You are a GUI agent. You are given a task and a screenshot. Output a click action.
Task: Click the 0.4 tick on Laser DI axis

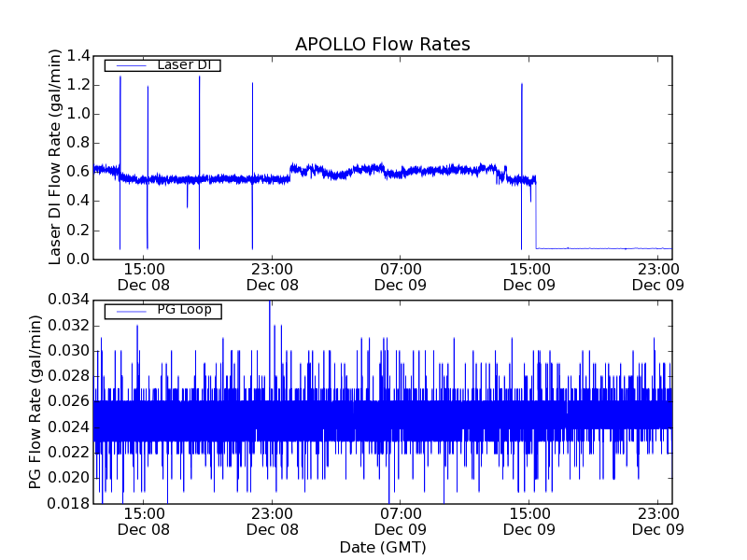click(78, 201)
